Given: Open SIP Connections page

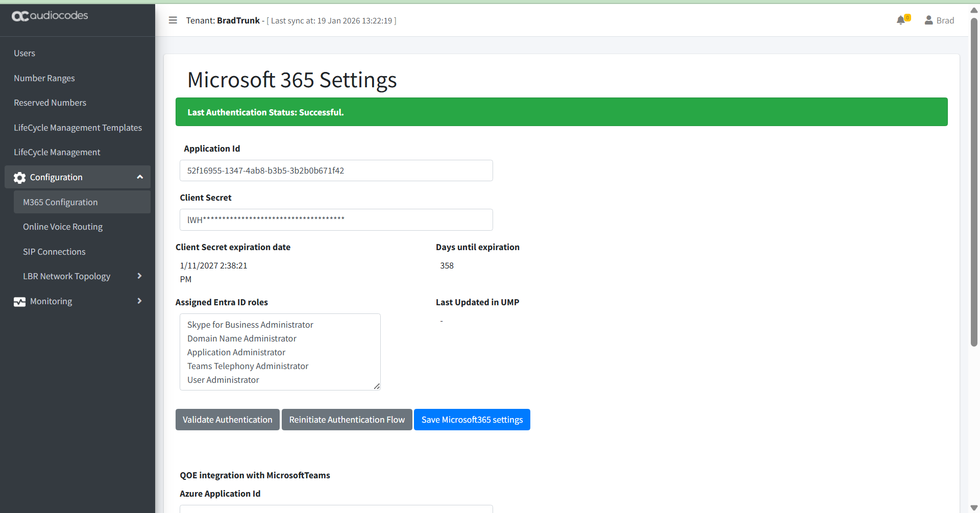Looking at the screenshot, I should 54,252.
